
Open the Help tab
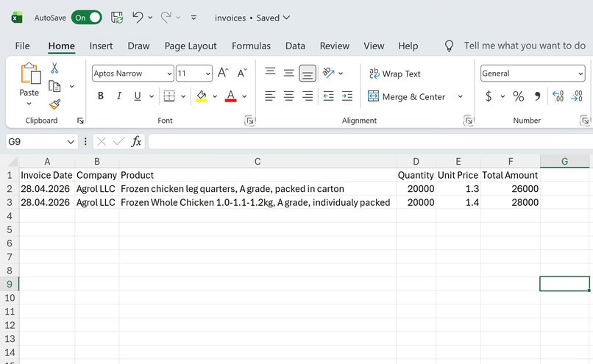(408, 46)
